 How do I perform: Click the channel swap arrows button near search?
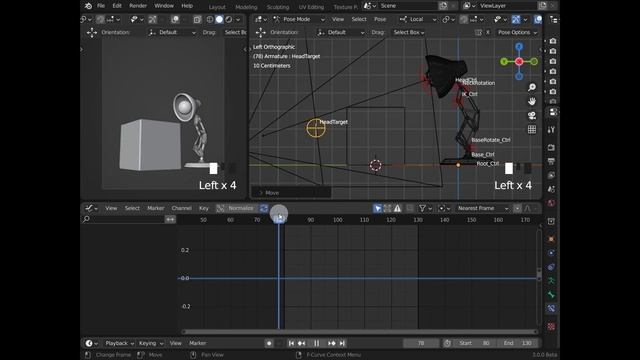click(x=170, y=219)
